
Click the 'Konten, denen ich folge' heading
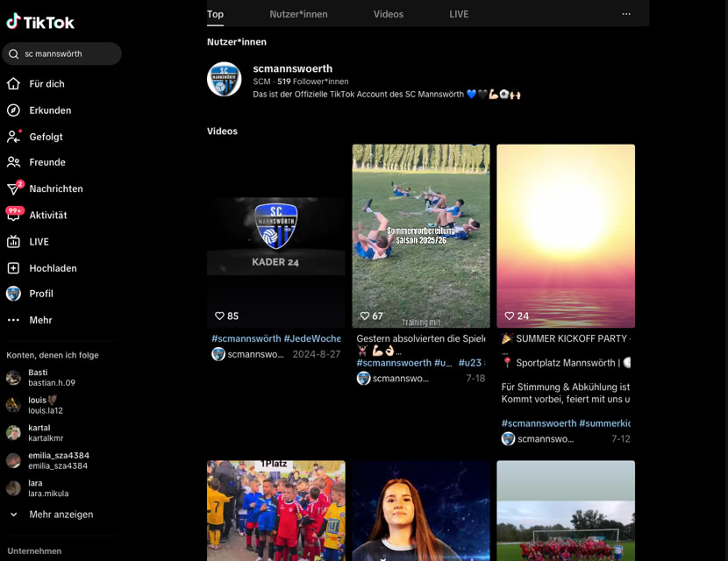pyautogui.click(x=53, y=355)
